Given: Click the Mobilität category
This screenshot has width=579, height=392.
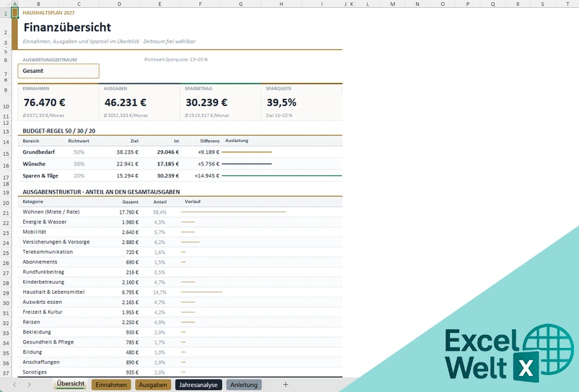Looking at the screenshot, I should point(35,232).
